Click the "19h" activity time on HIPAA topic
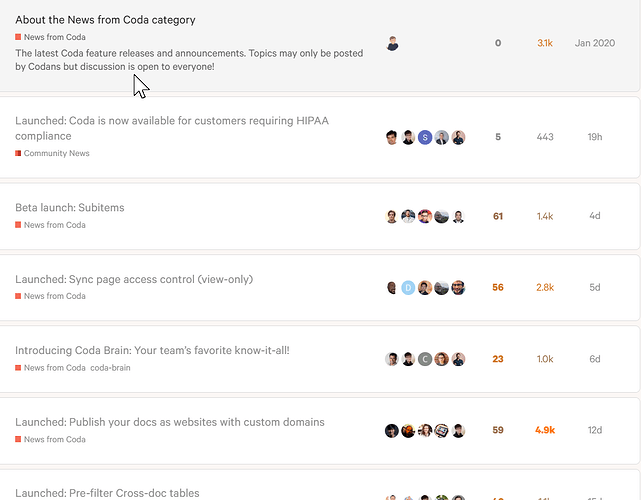Screen dimensions: 641x500 click(x=595, y=137)
